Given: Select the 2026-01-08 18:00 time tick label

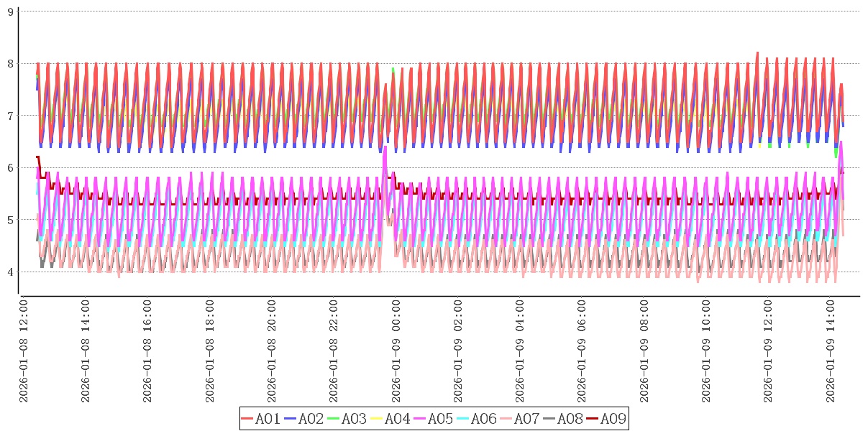Looking at the screenshot, I should coord(210,351).
